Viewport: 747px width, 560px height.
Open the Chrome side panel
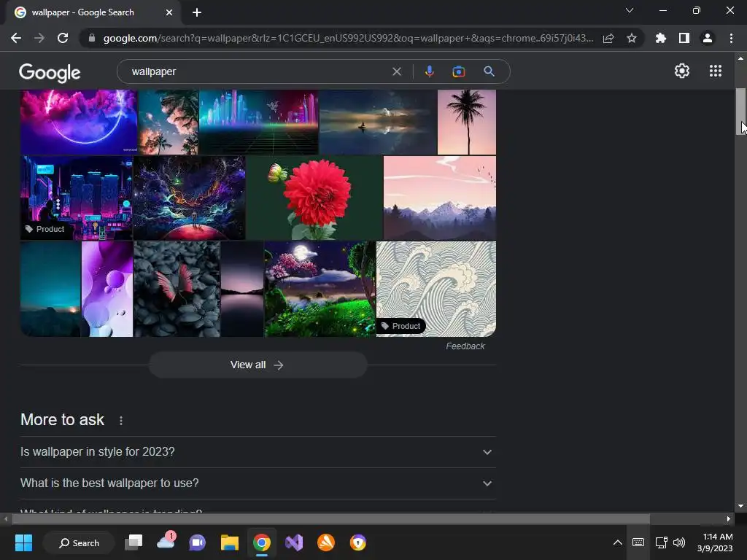(684, 38)
